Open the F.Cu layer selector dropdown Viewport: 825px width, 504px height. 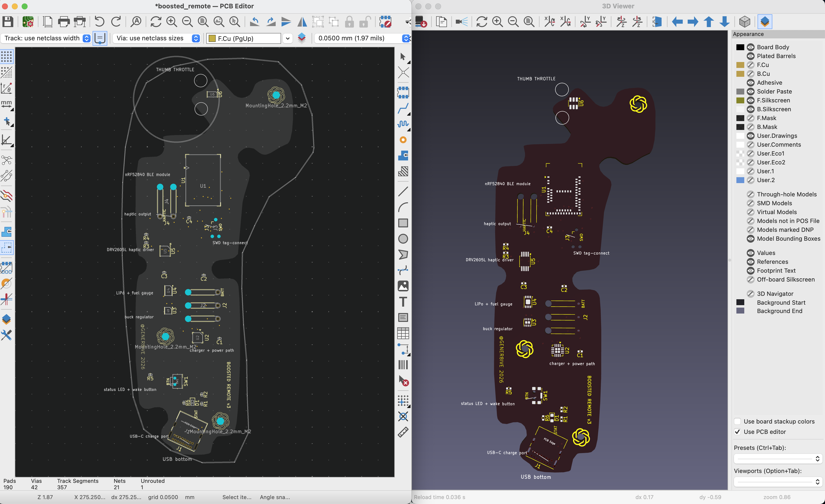[x=287, y=38]
